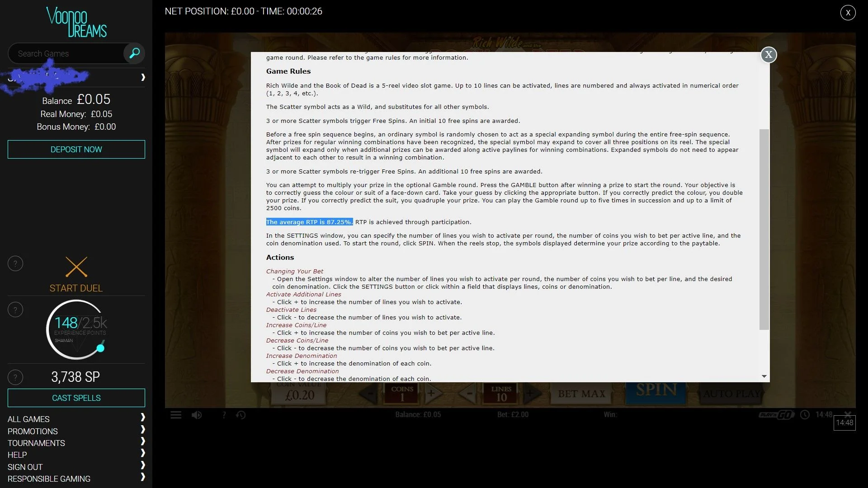868x488 pixels.
Task: Open the ALL GAMES menu
Action: pos(28,419)
